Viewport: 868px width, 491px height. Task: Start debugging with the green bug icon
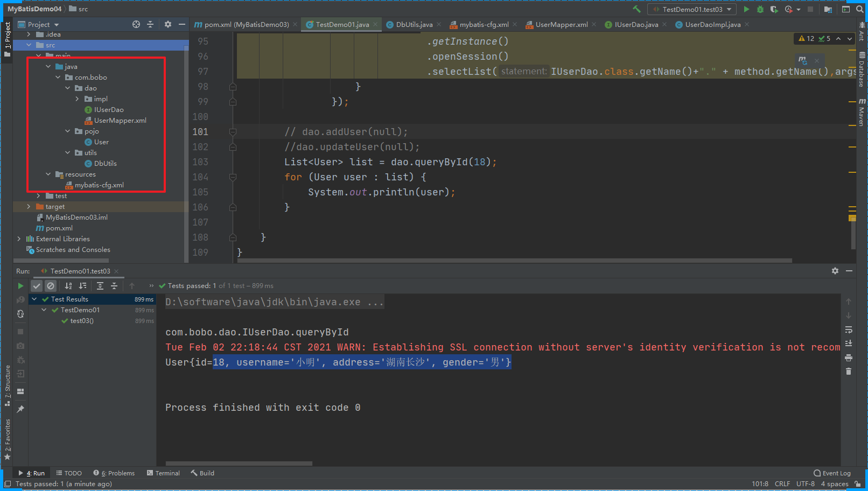(x=760, y=9)
